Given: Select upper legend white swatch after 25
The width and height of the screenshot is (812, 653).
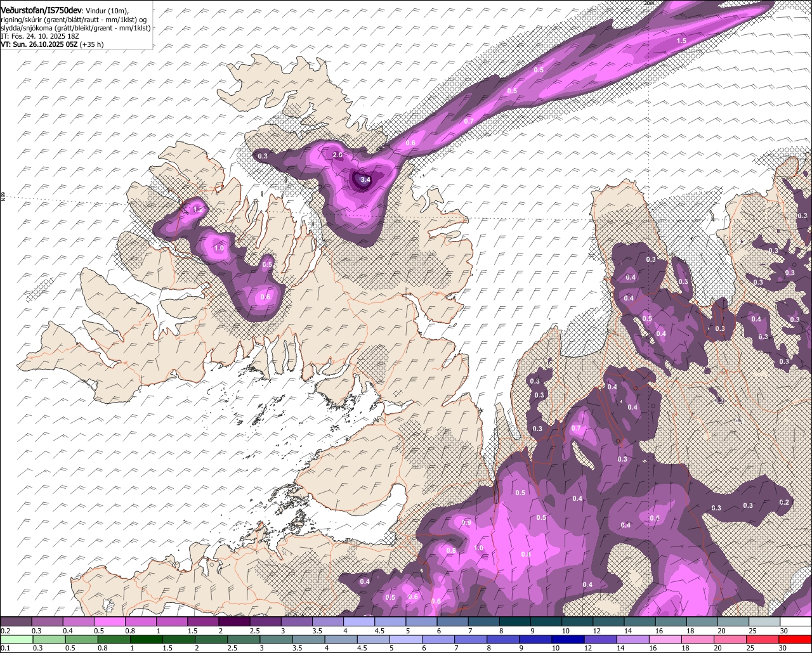Looking at the screenshot, I should tap(796, 622).
